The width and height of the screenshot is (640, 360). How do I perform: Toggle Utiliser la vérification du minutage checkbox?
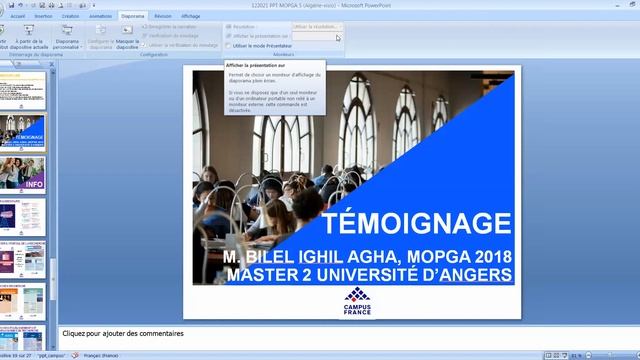click(x=144, y=45)
